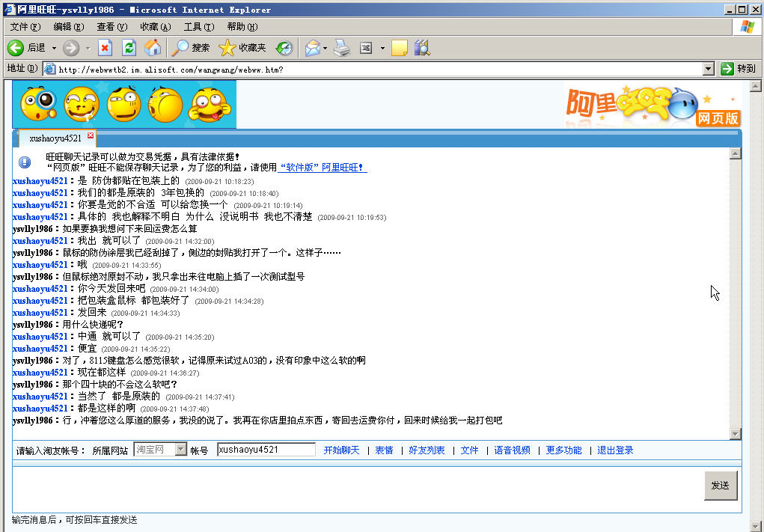Viewport: 764px width, 532px height.
Task: Close the xushaoyu4521 chat tab
Action: (x=91, y=135)
